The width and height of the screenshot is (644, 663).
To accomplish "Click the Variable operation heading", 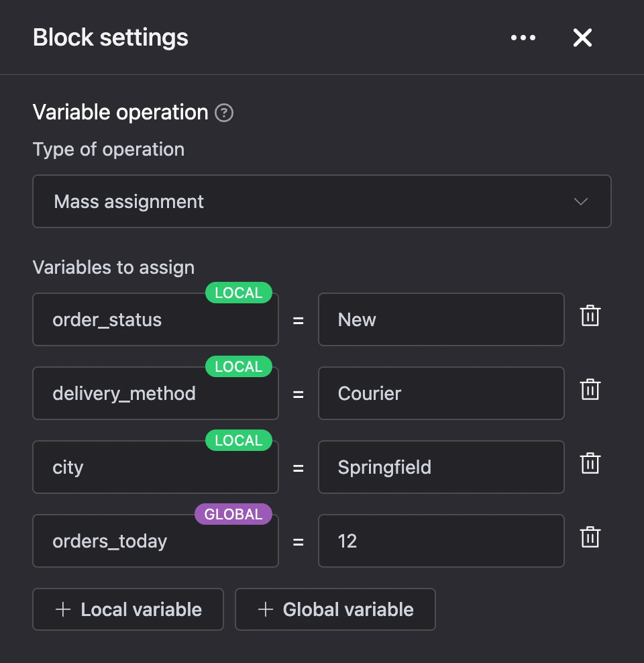I will click(121, 113).
